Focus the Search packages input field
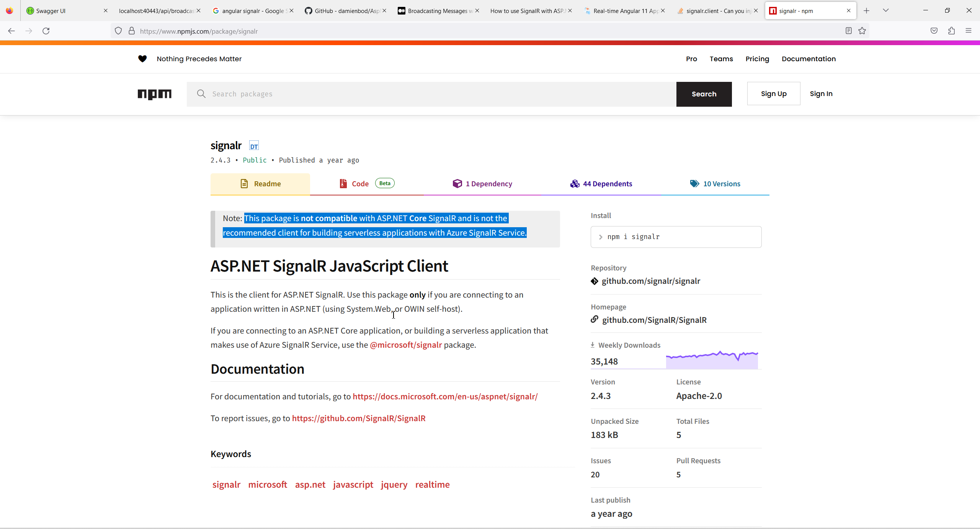The image size is (980, 529). pyautogui.click(x=436, y=94)
